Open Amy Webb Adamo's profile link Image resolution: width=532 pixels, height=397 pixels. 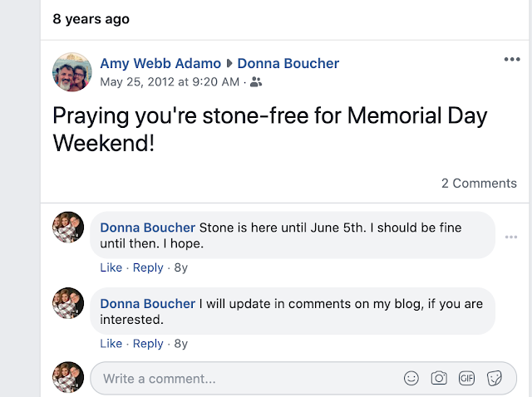(160, 63)
